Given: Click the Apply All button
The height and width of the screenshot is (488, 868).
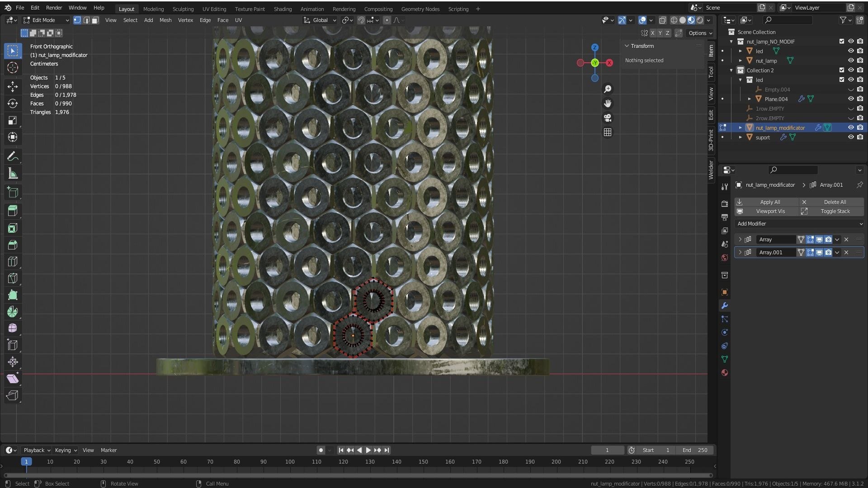Looking at the screenshot, I should [x=769, y=202].
